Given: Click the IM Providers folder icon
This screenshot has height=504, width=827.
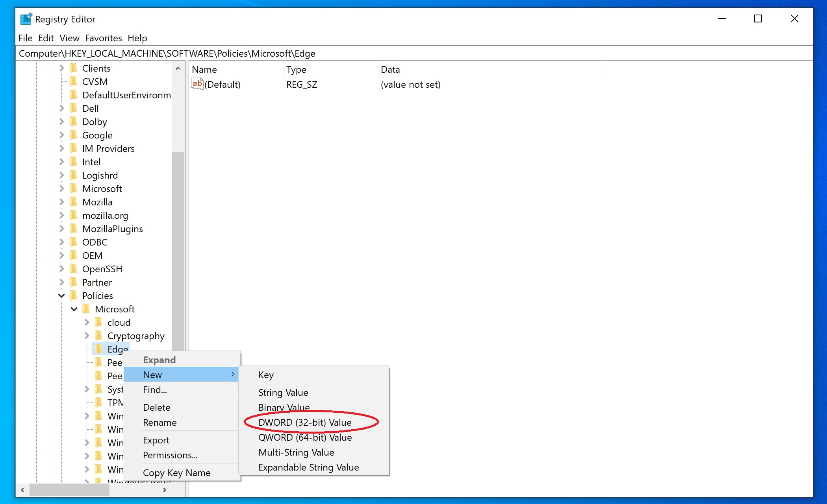Looking at the screenshot, I should (x=73, y=148).
